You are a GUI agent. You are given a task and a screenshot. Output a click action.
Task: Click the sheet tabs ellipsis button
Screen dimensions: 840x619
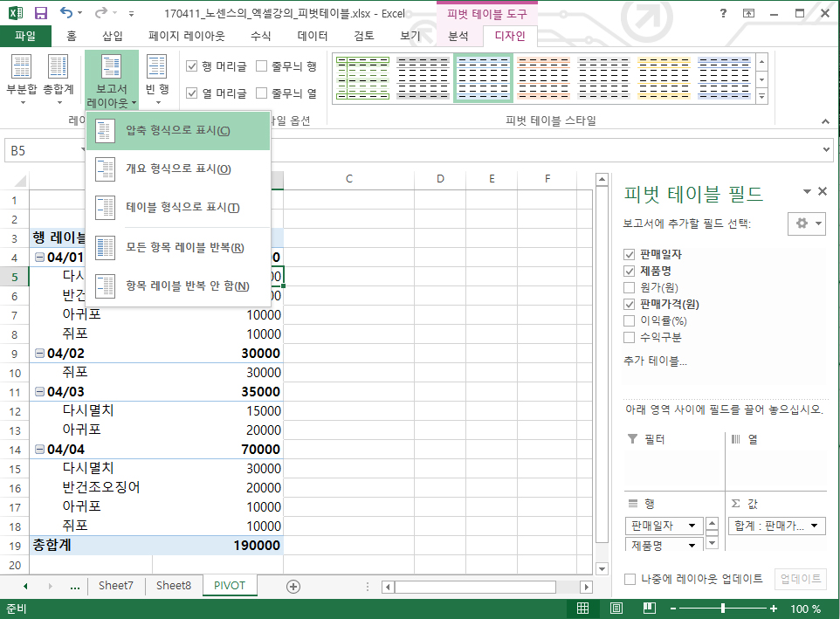(x=75, y=587)
